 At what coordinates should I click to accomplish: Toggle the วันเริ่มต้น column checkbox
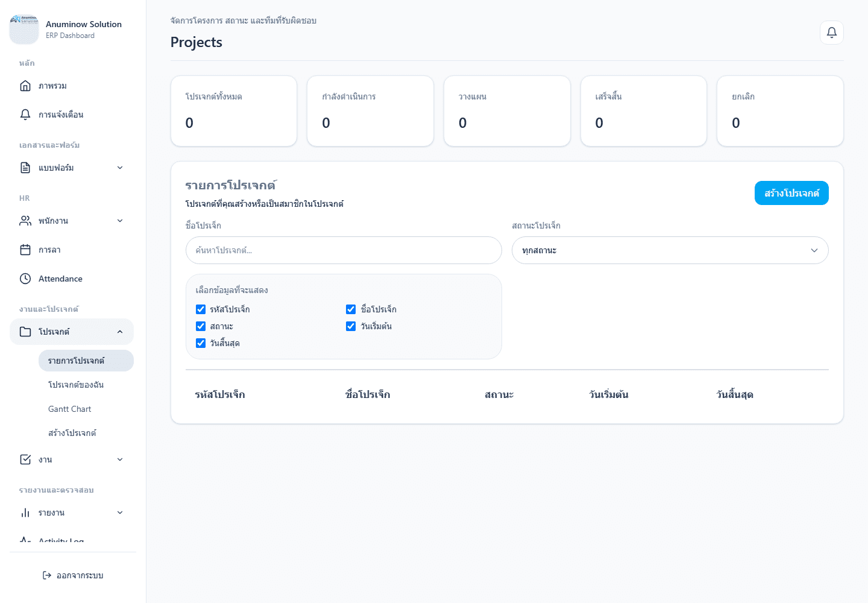coord(351,326)
